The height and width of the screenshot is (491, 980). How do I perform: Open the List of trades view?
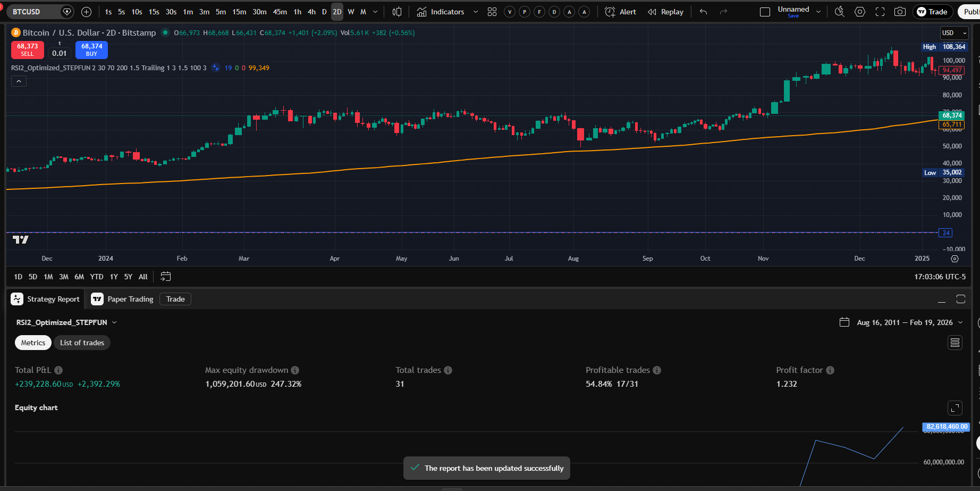(x=82, y=342)
